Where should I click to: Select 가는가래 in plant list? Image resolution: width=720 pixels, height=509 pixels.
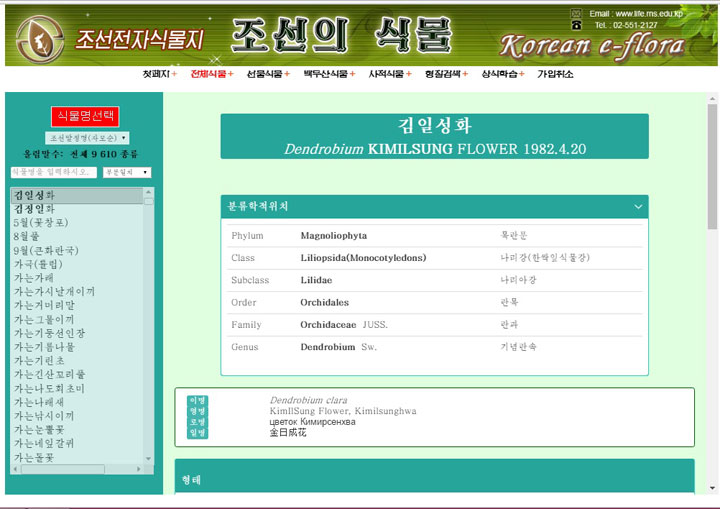(x=34, y=278)
